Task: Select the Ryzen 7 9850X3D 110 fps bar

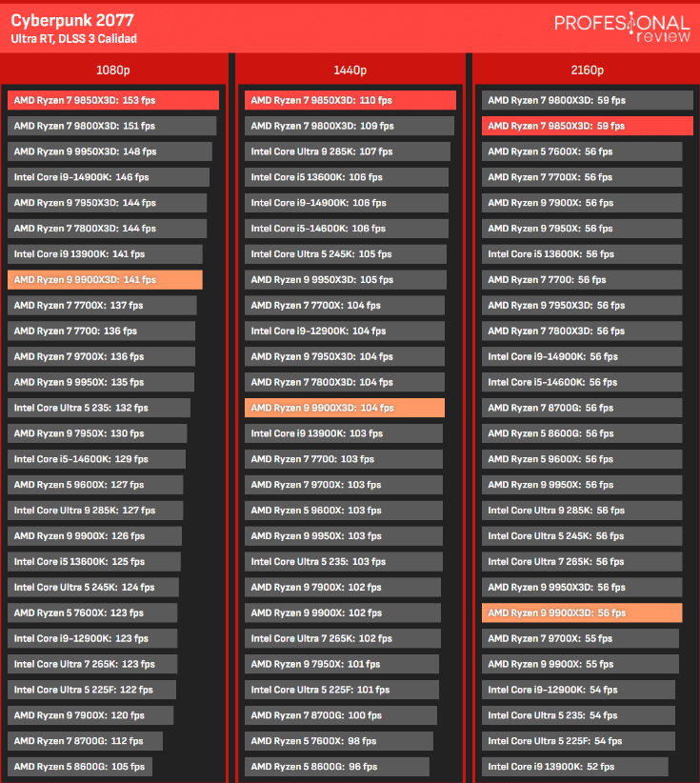Action: (350, 100)
